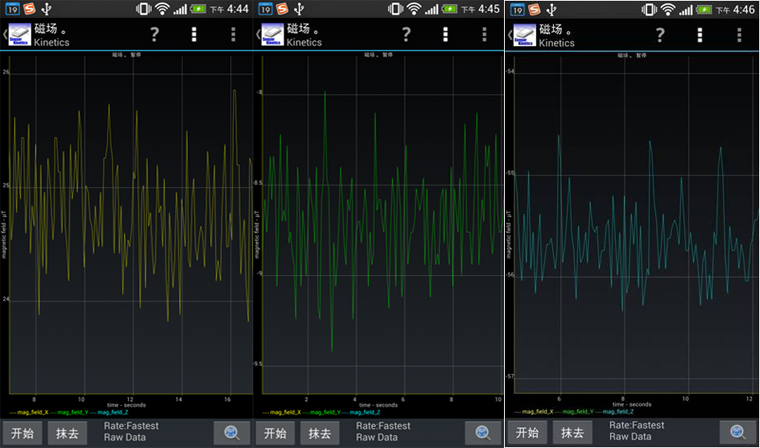The width and height of the screenshot is (760, 448).
Task: Tap the mag_field_X legend on 4:46 screen
Action: [534, 412]
